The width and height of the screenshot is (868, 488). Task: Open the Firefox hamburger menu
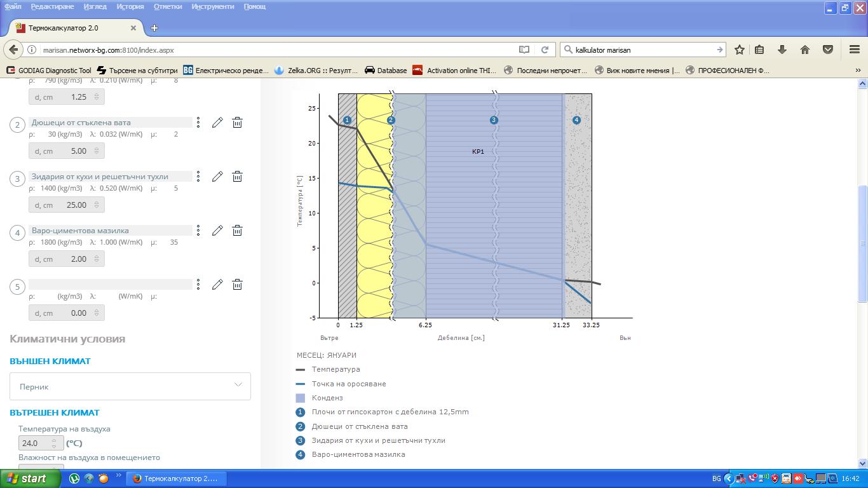click(x=855, y=50)
